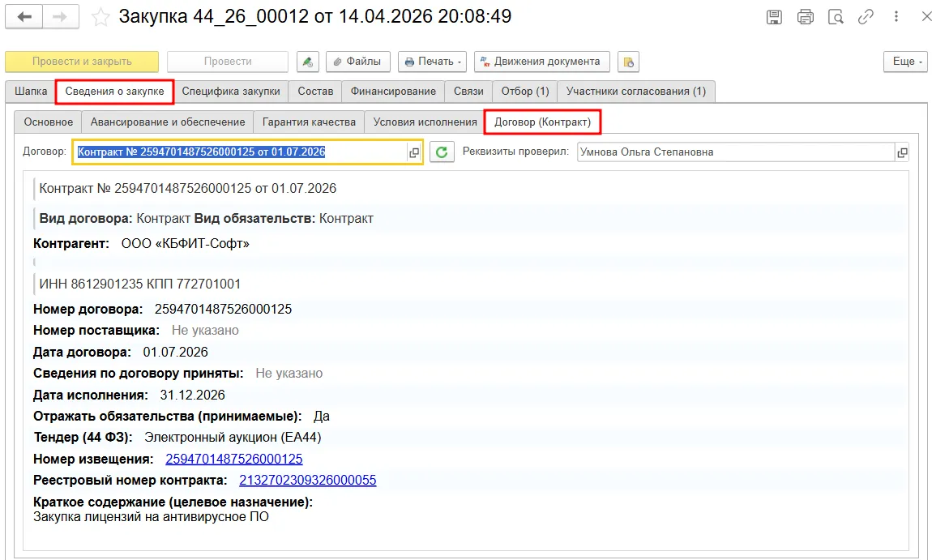Viewport: 932px width, 560px height.
Task: Open the Файлы attachments button
Action: [x=358, y=62]
